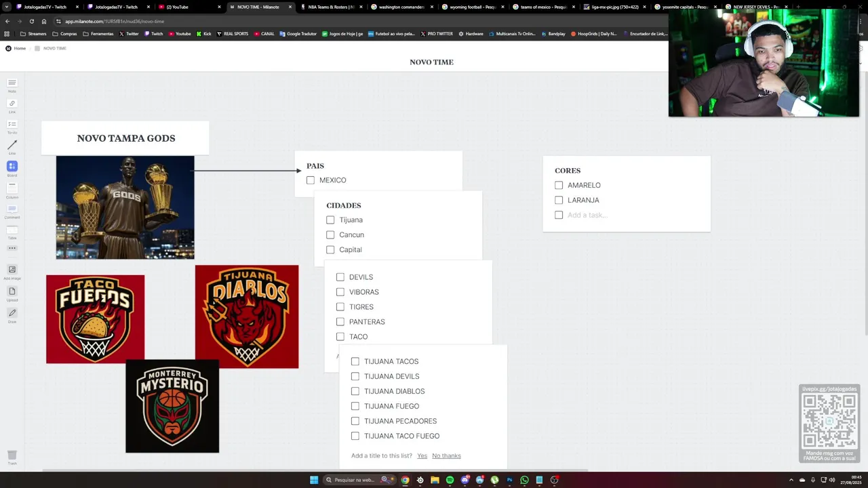
Task: Select the Taco Fuegos logo image
Action: click(96, 319)
